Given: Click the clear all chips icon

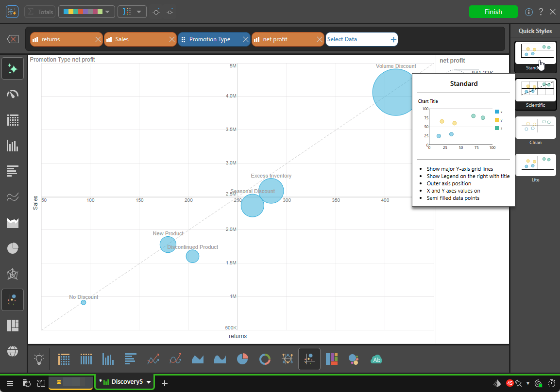Looking at the screenshot, I should pos(13,39).
